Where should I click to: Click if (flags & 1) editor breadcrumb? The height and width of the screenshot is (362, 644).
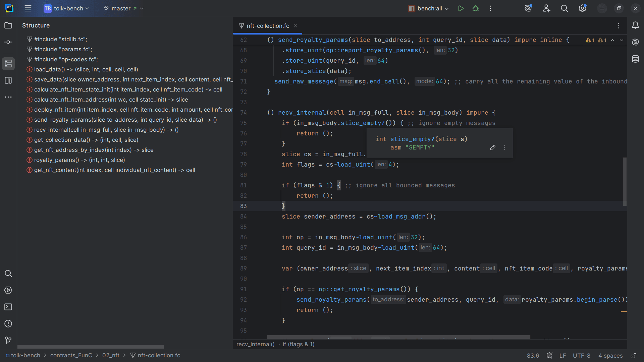(299, 344)
